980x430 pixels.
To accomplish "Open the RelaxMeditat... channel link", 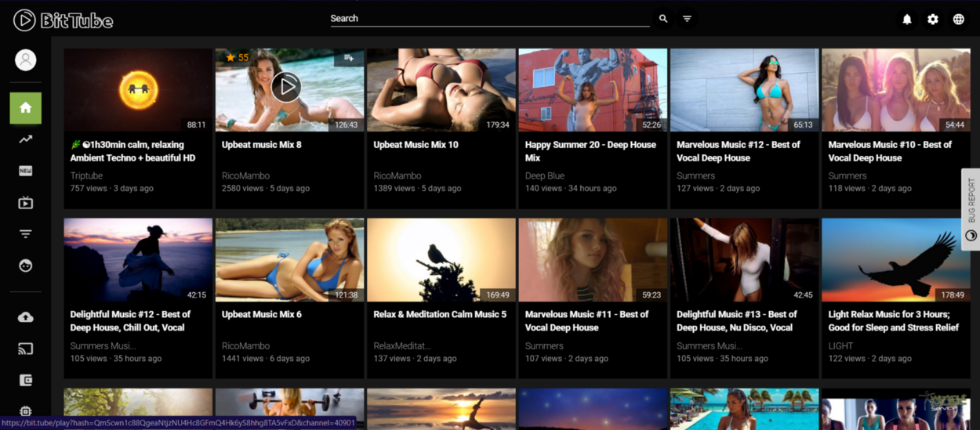I will (x=402, y=346).
